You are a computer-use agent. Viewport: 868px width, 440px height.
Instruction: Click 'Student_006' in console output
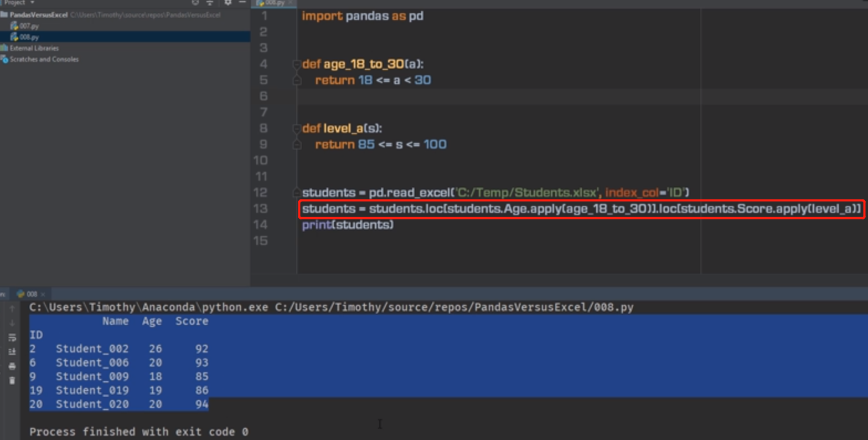92,363
